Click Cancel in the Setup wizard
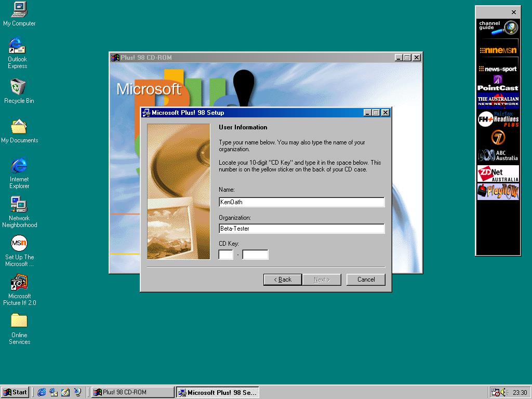 click(x=366, y=280)
